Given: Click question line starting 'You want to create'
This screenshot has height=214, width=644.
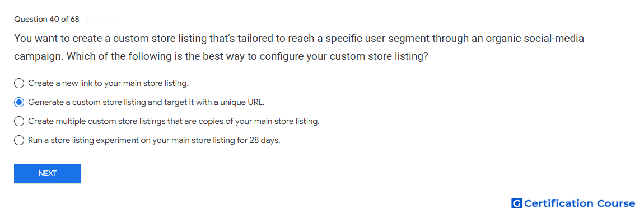Looking at the screenshot, I should (x=299, y=39).
